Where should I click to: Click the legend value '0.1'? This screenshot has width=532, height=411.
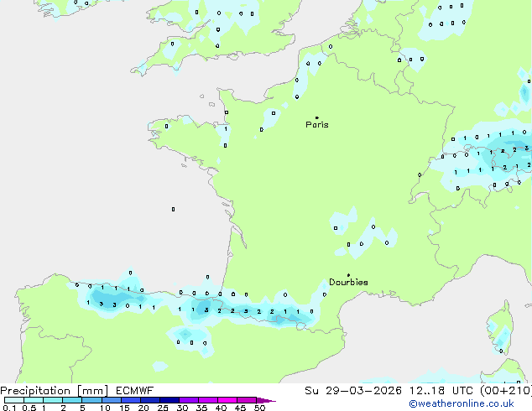(x=9, y=408)
